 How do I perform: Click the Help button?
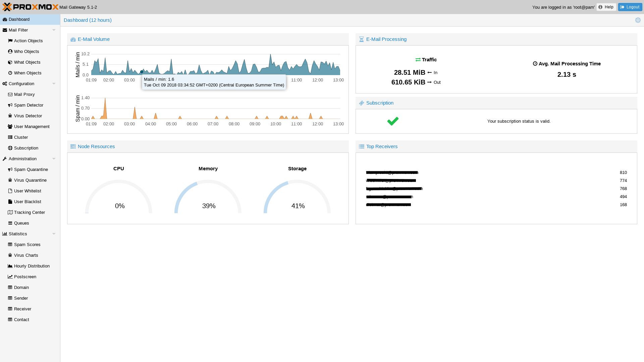pyautogui.click(x=606, y=7)
